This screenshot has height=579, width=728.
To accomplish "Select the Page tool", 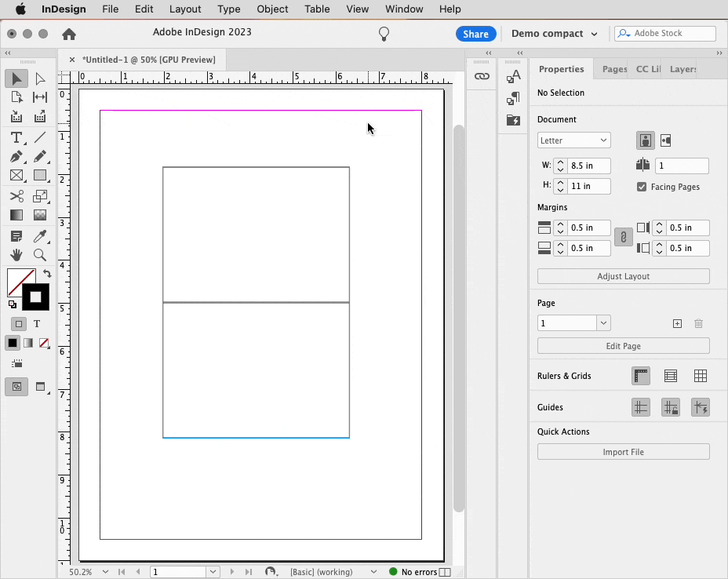I will tap(16, 97).
